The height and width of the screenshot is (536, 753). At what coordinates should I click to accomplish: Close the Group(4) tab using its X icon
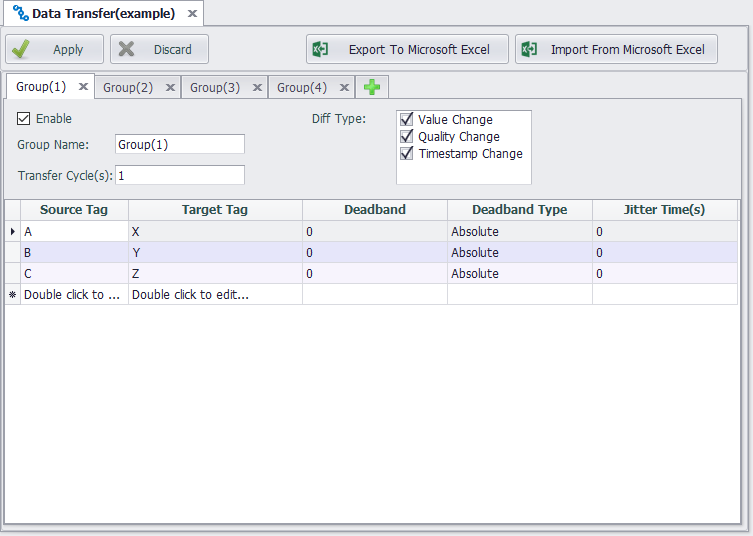[x=344, y=88]
